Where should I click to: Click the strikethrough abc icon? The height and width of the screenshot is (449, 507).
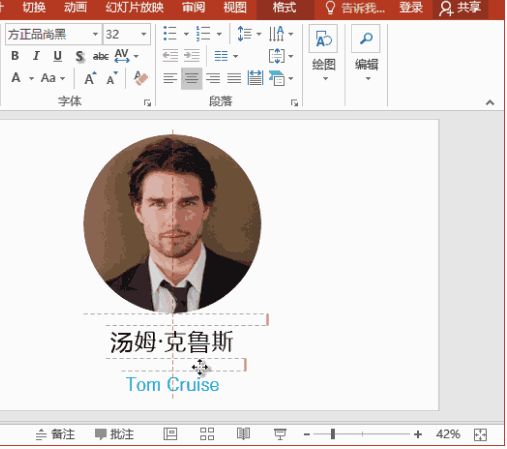click(x=101, y=56)
